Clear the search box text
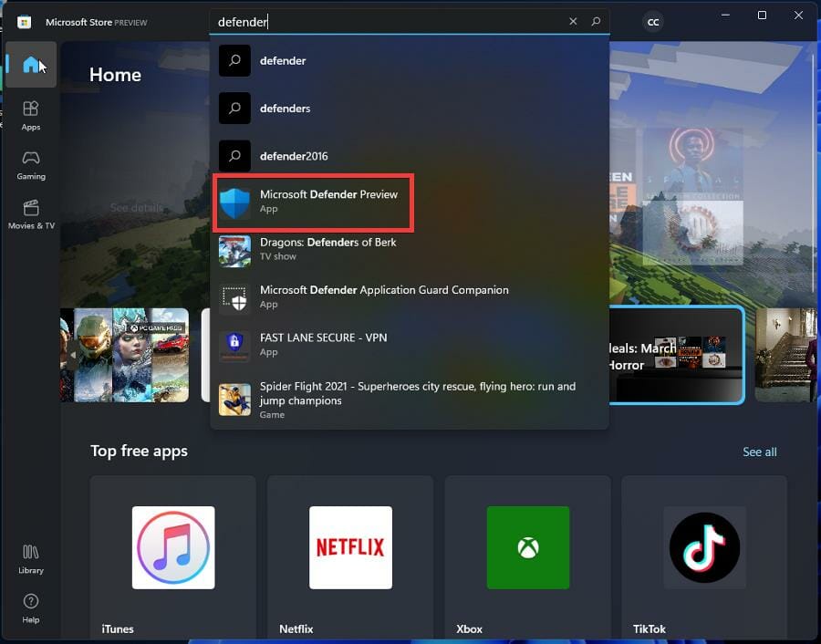Viewport: 821px width, 644px height. [573, 22]
